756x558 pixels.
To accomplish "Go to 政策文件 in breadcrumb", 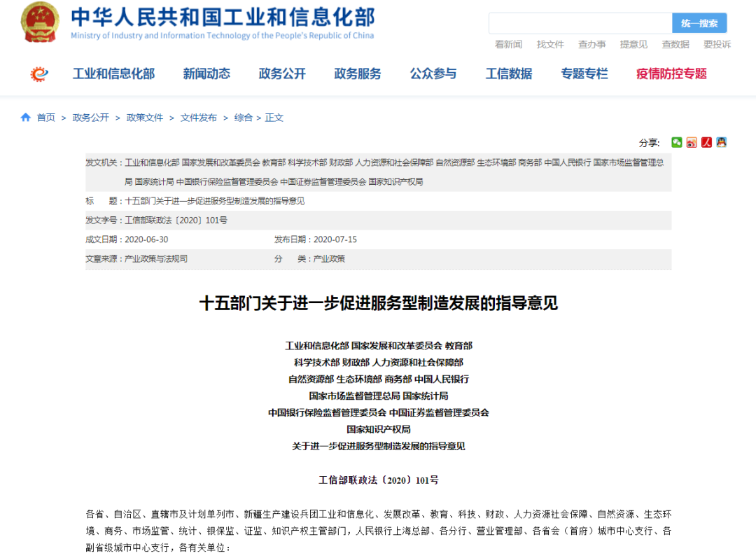I will pos(145,118).
